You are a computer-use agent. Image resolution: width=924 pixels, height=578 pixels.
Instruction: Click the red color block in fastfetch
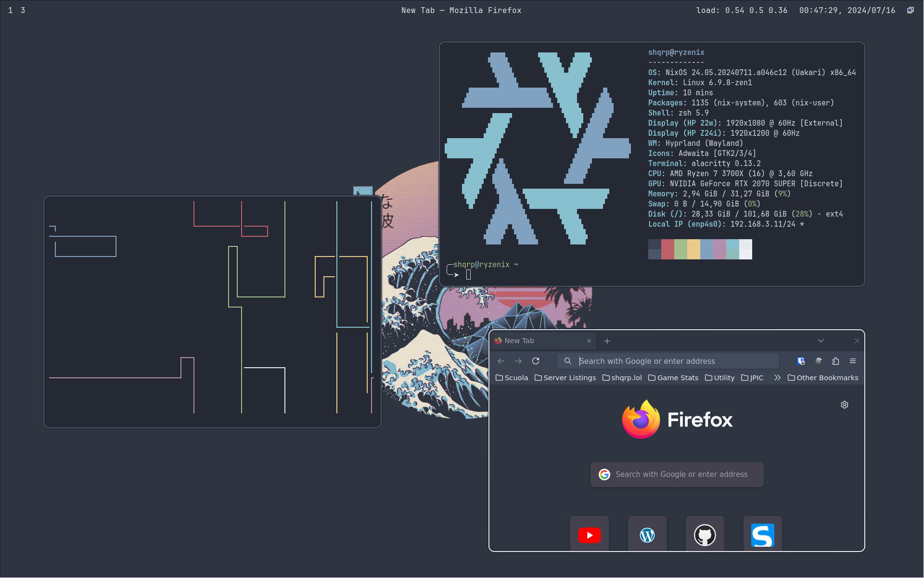click(667, 249)
